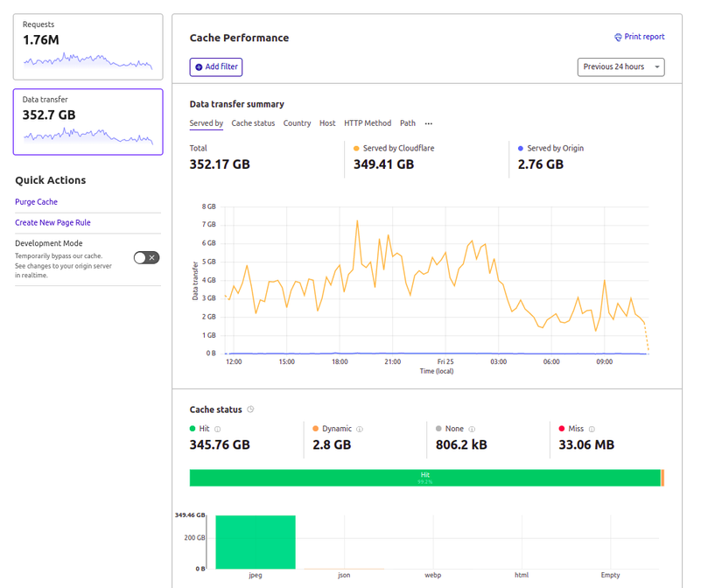This screenshot has width=722, height=588.
Task: Click the plus icon in Add filter
Action: click(x=199, y=67)
